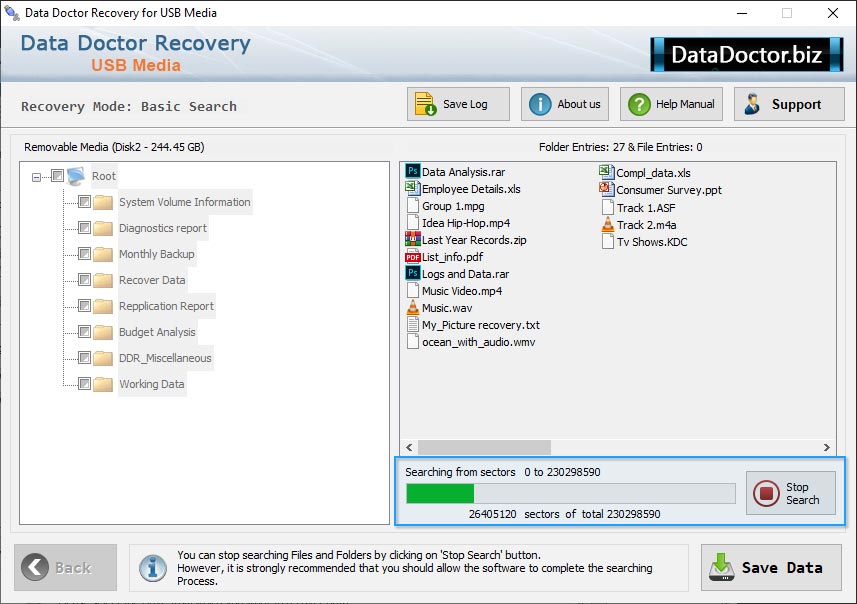The width and height of the screenshot is (857, 604).
Task: Open the Help Manual button
Action: click(x=671, y=104)
